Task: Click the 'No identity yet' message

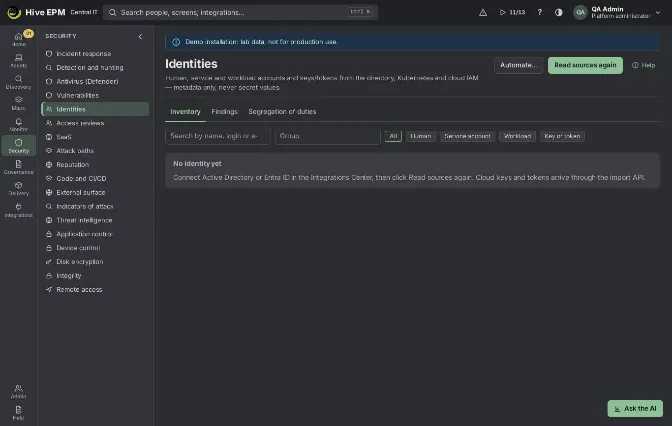Action: 197,164
